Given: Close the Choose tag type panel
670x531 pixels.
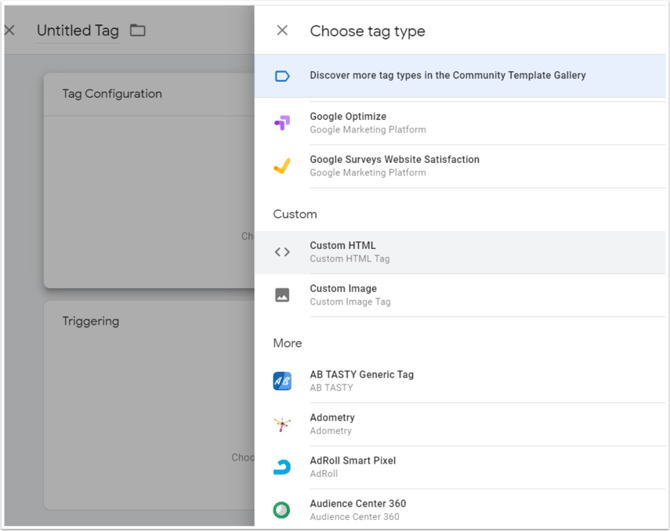Looking at the screenshot, I should click(282, 30).
